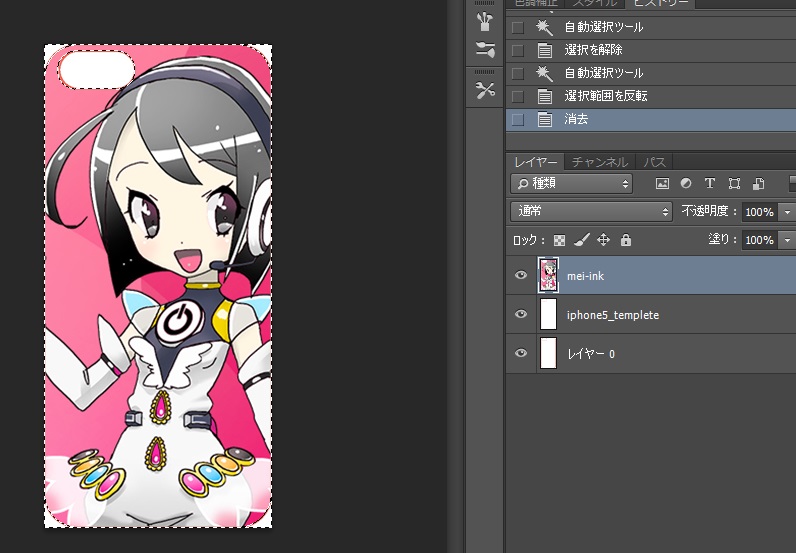The image size is (796, 553).
Task: Set history brush source for 消去
Action: click(x=517, y=119)
